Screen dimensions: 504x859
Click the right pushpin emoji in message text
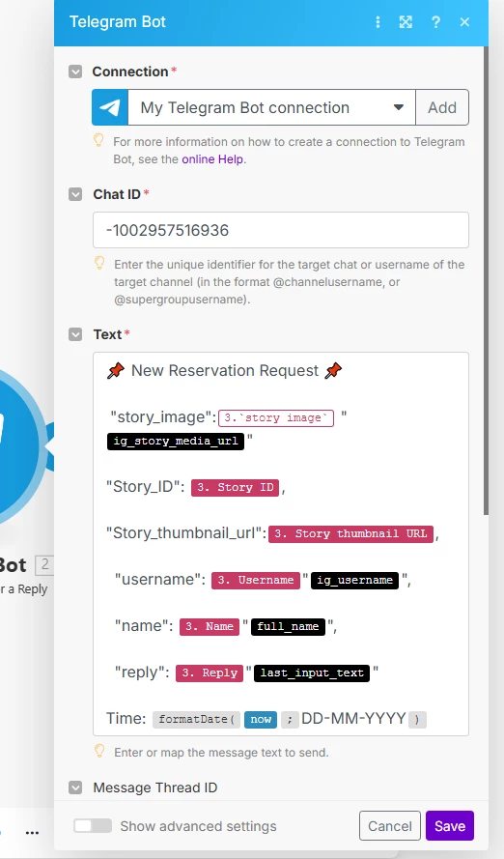click(333, 371)
